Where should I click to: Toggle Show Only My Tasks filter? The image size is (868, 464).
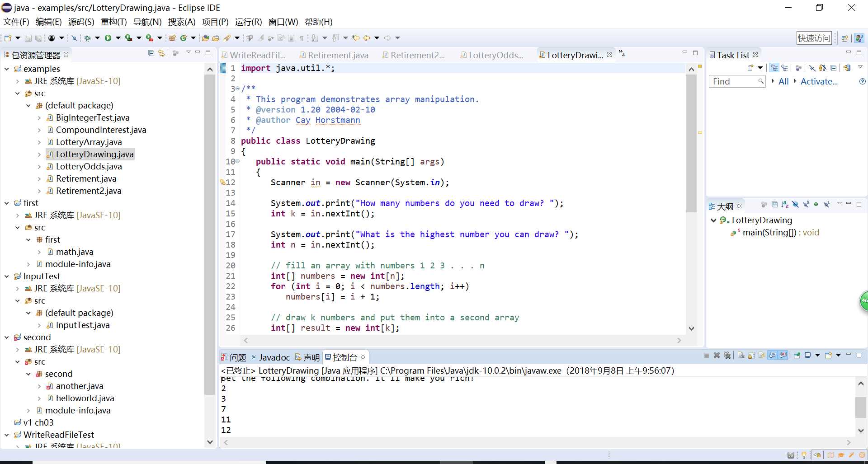coord(823,68)
